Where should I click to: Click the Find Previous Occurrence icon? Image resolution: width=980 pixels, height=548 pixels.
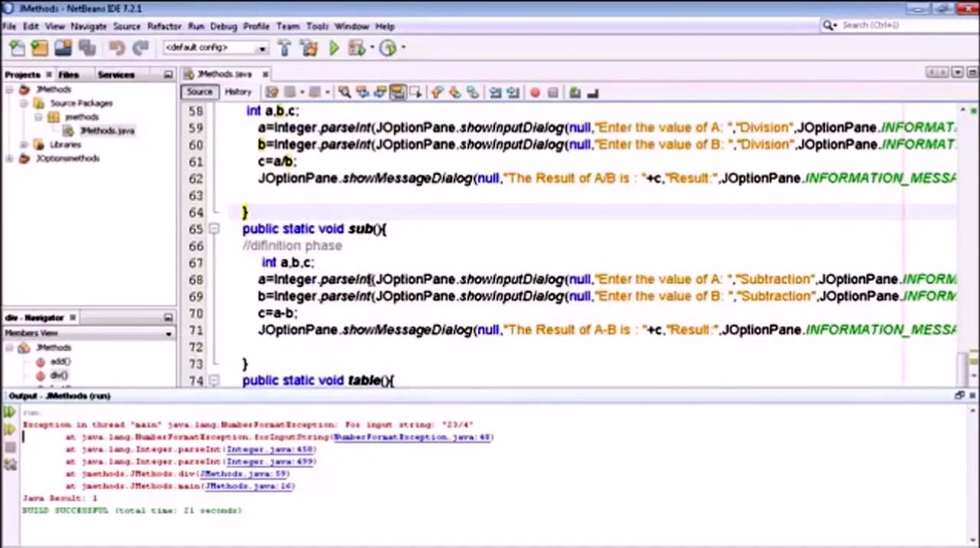pyautogui.click(x=362, y=92)
